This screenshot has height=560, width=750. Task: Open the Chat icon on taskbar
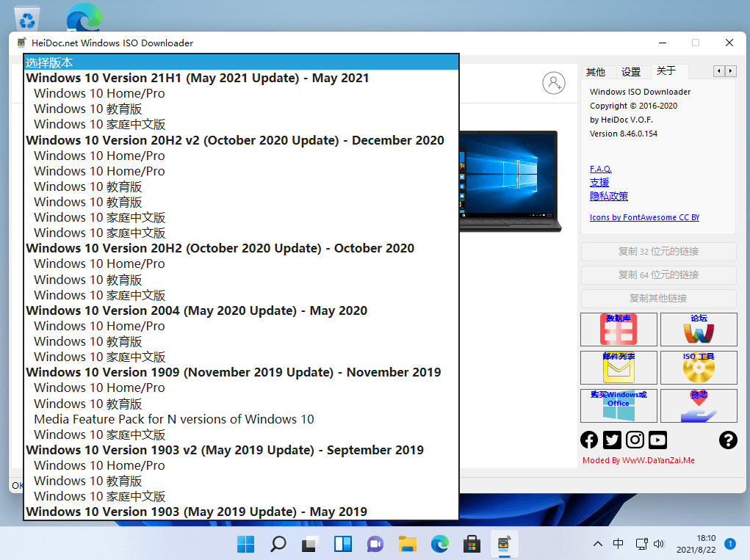375,544
